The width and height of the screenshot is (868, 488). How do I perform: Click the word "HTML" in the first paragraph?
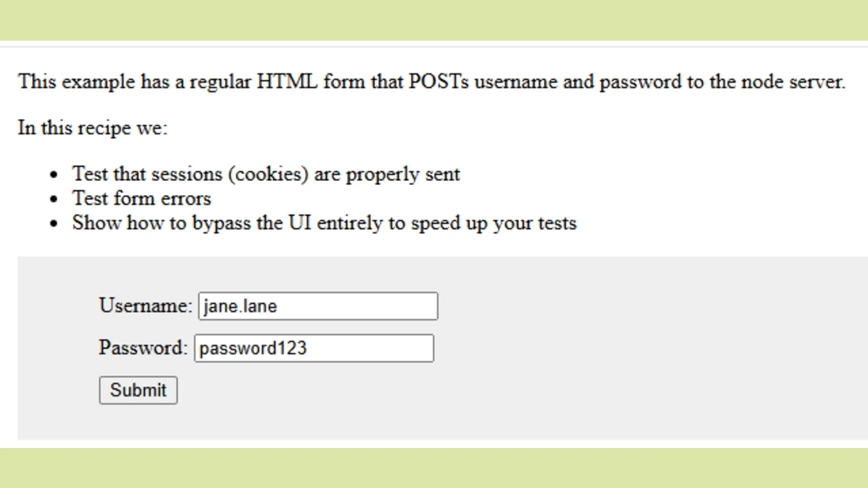(287, 82)
